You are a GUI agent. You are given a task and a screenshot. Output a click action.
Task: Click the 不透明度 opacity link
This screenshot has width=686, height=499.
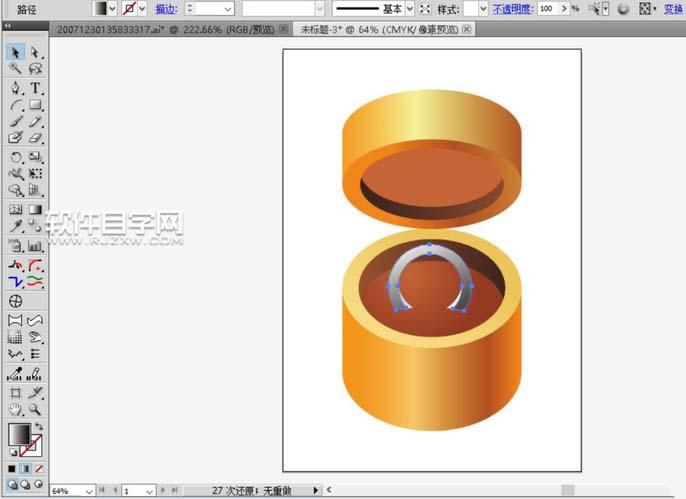pyautogui.click(x=512, y=8)
